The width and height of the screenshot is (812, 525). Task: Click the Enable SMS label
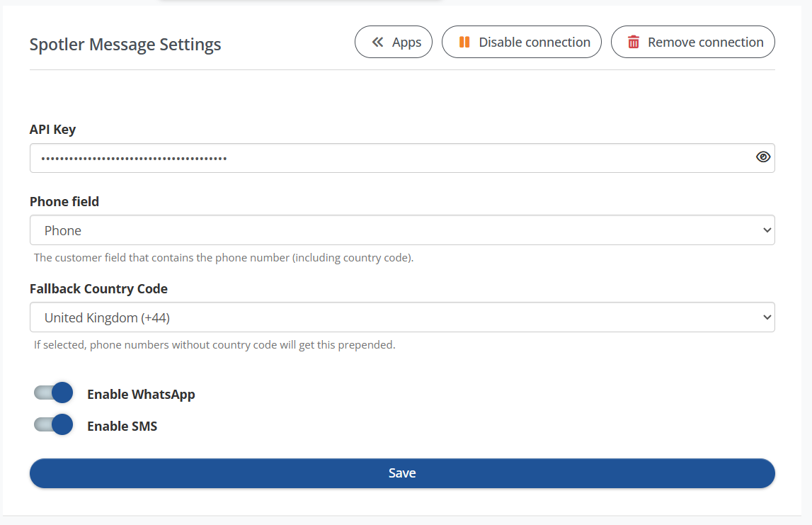coord(122,426)
